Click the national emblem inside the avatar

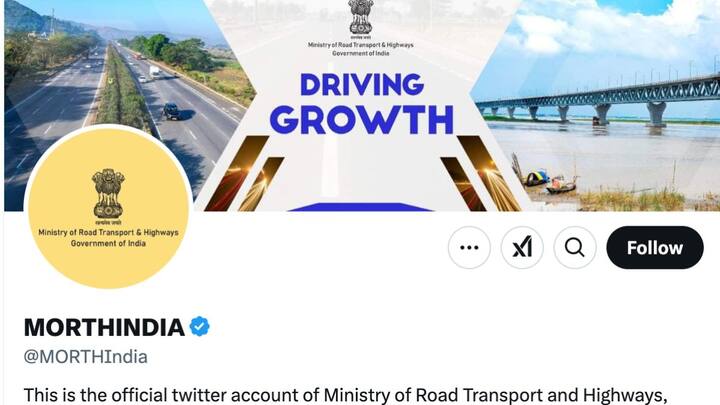click(x=108, y=193)
